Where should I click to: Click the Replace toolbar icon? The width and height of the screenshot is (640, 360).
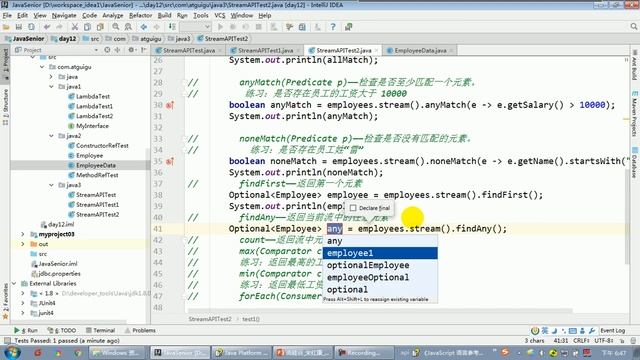pyautogui.click(x=128, y=27)
